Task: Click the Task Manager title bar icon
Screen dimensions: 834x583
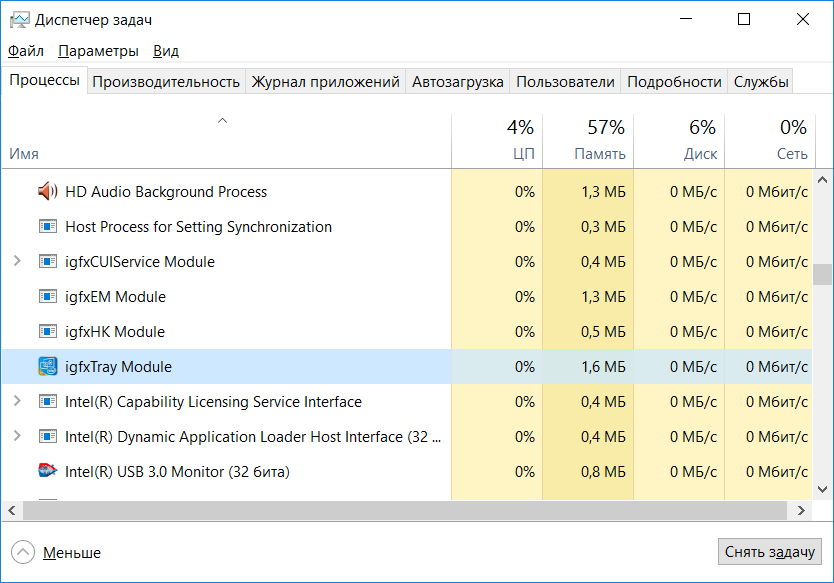Action: [x=19, y=19]
